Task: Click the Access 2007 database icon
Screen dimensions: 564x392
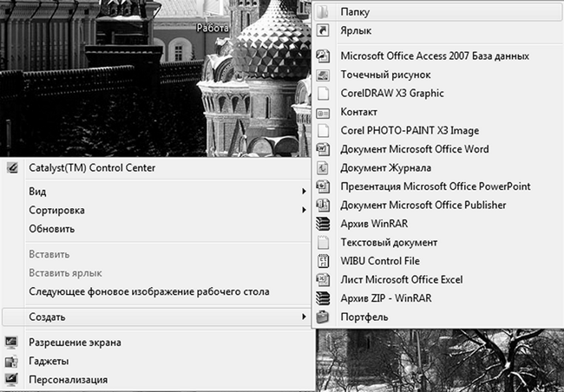Action: 323,56
